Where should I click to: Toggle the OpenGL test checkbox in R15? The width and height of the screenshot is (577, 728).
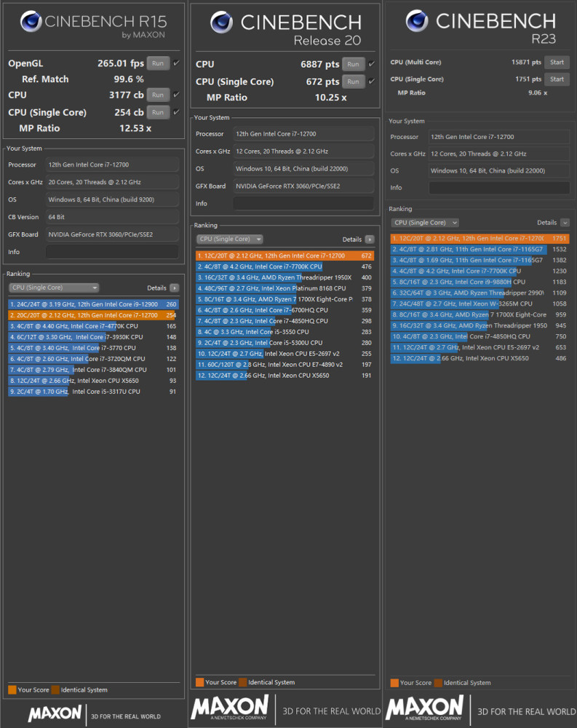(x=176, y=63)
